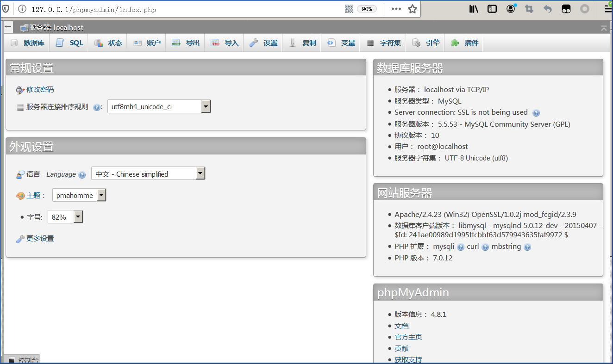Open the page actions three-dot menu

coord(396,9)
